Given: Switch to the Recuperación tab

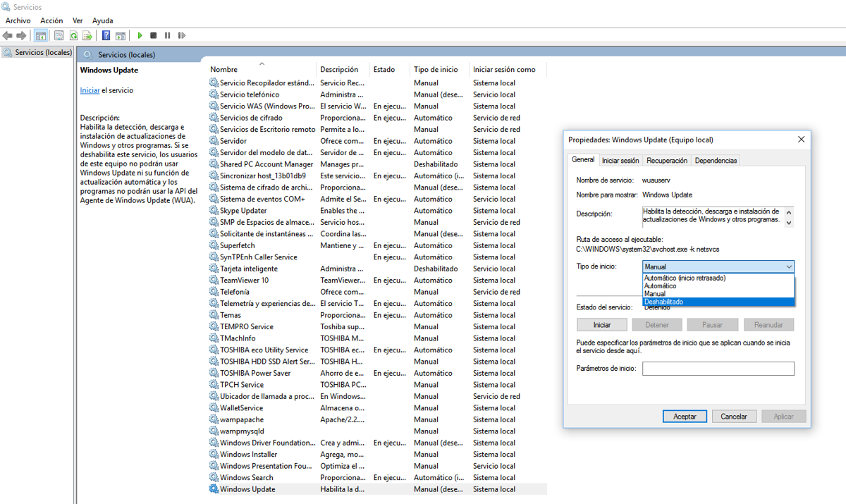Looking at the screenshot, I should click(666, 161).
